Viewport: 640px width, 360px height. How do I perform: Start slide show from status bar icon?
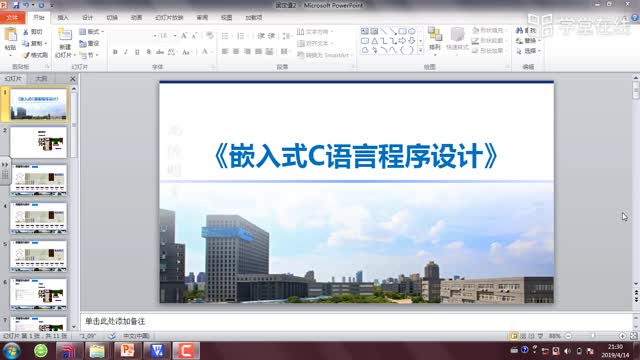[x=540, y=336]
